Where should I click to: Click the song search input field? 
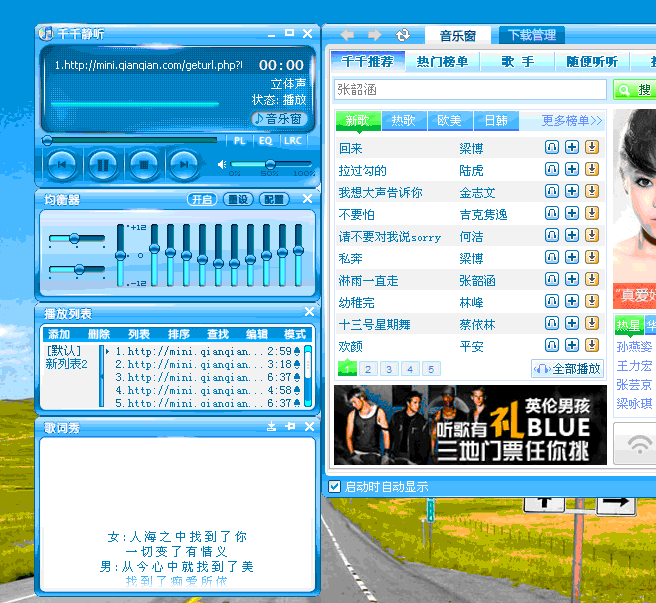coord(470,90)
